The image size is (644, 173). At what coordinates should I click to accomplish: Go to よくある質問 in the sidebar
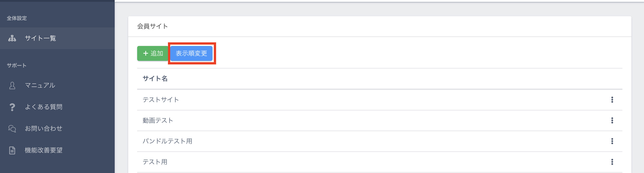click(43, 107)
